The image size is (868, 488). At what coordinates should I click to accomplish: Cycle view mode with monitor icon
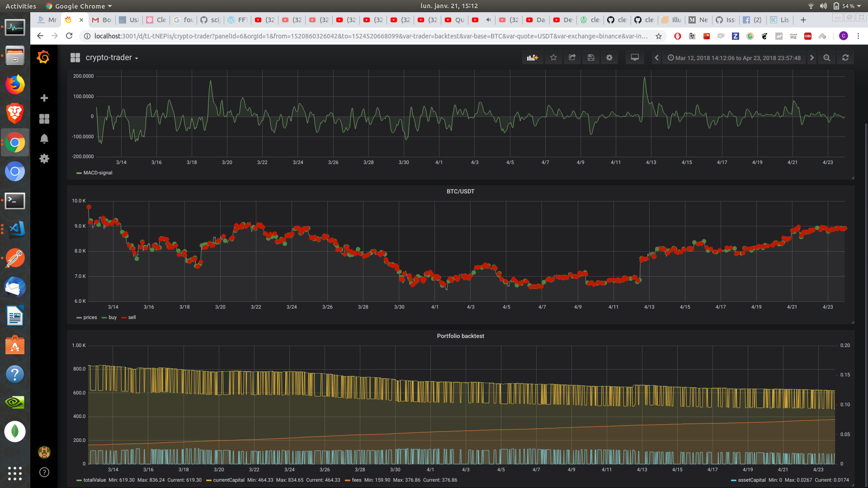tap(635, 57)
